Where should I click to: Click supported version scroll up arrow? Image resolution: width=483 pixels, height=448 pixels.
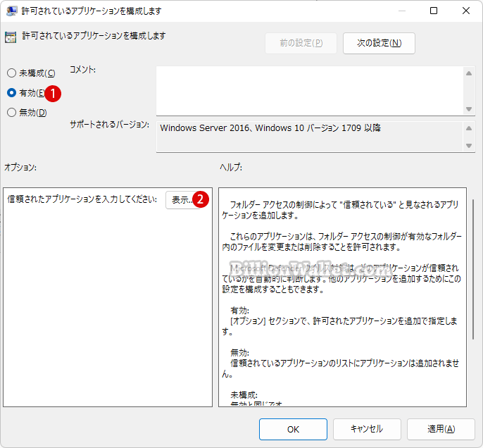[x=469, y=128]
